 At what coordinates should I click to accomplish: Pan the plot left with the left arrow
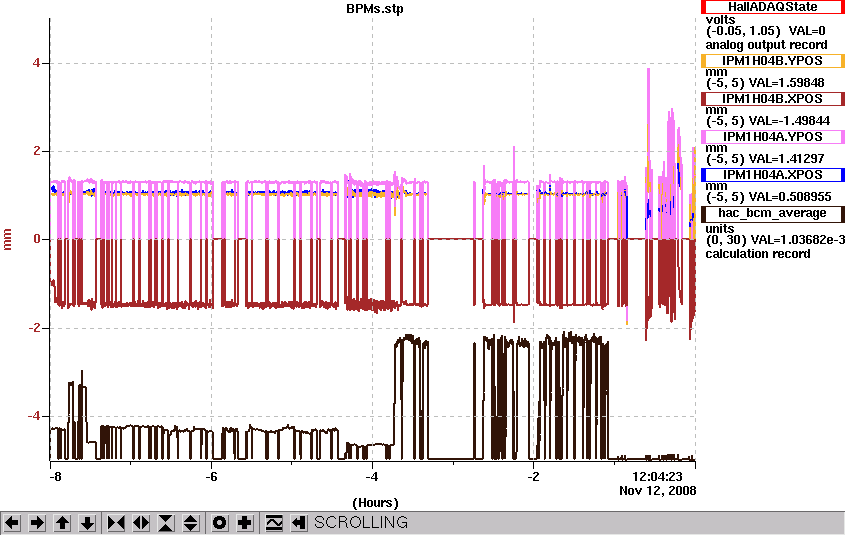[x=12, y=523]
